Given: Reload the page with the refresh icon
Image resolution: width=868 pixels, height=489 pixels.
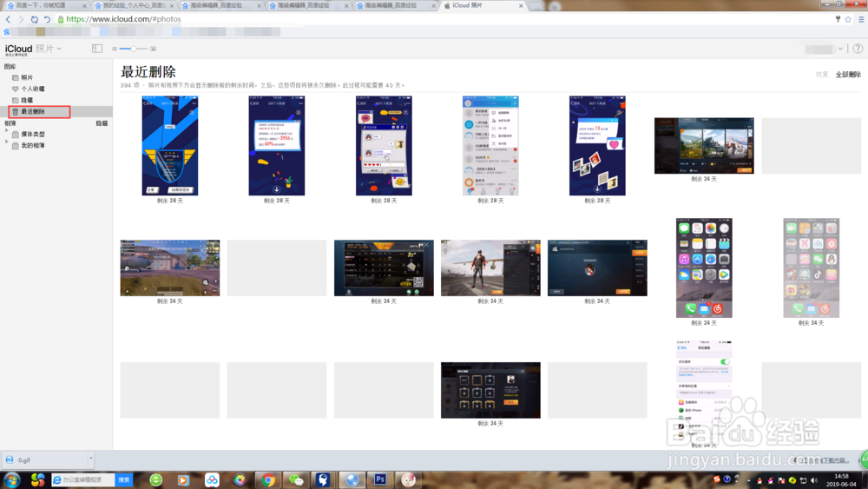Looking at the screenshot, I should click(x=35, y=19).
